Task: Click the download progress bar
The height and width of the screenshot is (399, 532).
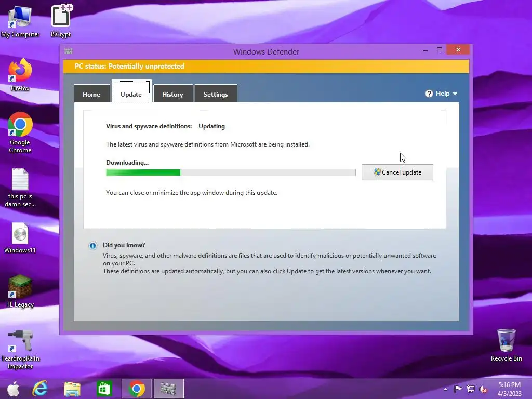Action: 231,172
